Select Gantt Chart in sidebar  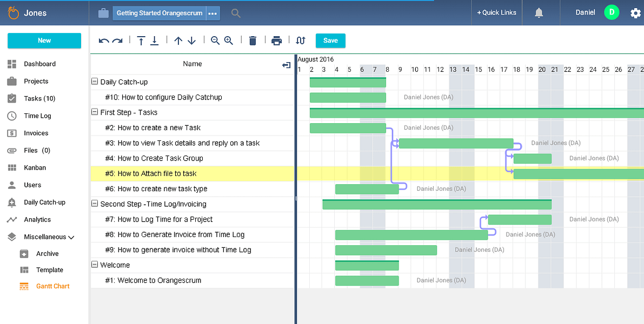[52, 286]
